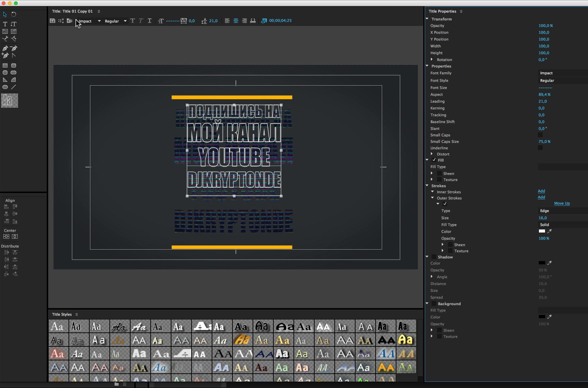Toggle Bold text style

click(x=133, y=21)
